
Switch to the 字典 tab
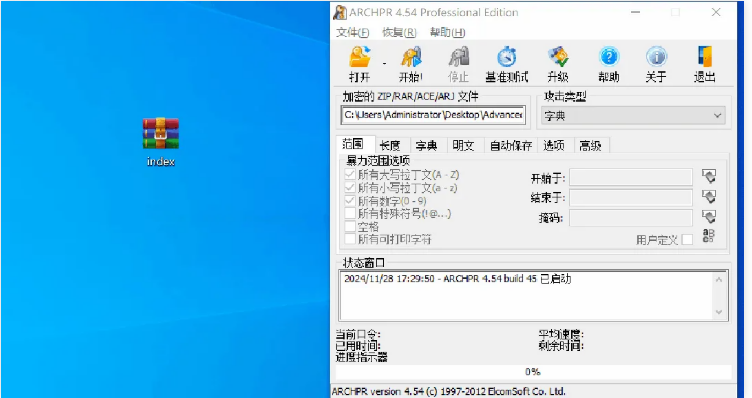click(426, 146)
